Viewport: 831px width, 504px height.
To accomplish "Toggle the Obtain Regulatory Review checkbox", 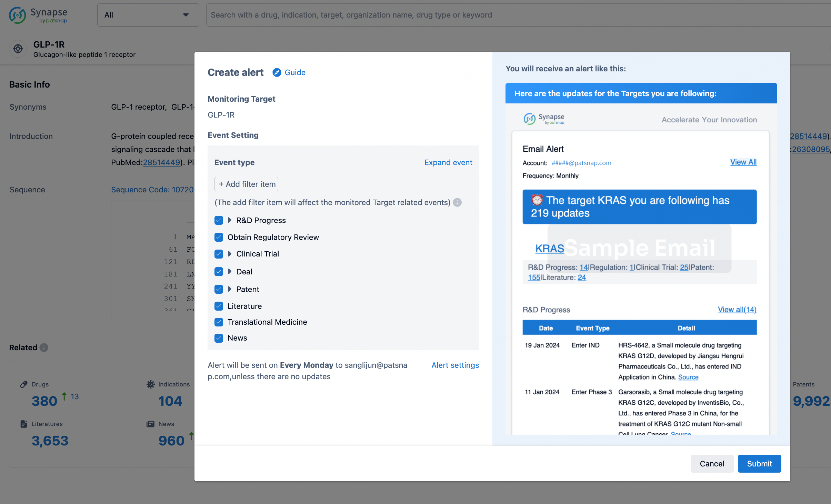I will pos(219,237).
